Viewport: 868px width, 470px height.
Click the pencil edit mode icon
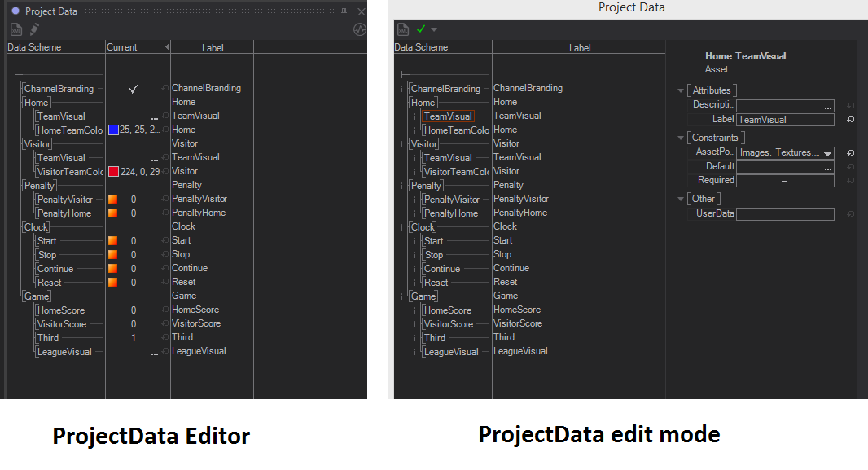coord(35,29)
